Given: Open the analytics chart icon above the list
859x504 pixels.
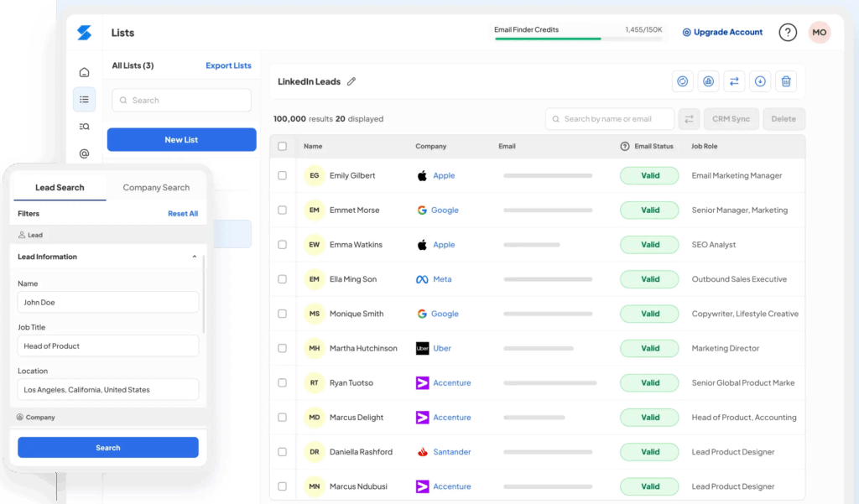Looking at the screenshot, I should tap(708, 81).
